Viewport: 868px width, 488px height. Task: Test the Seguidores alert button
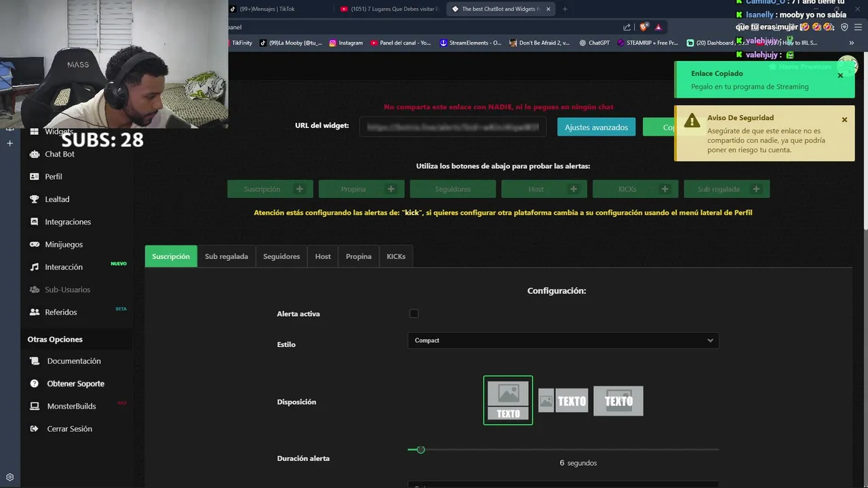(453, 189)
